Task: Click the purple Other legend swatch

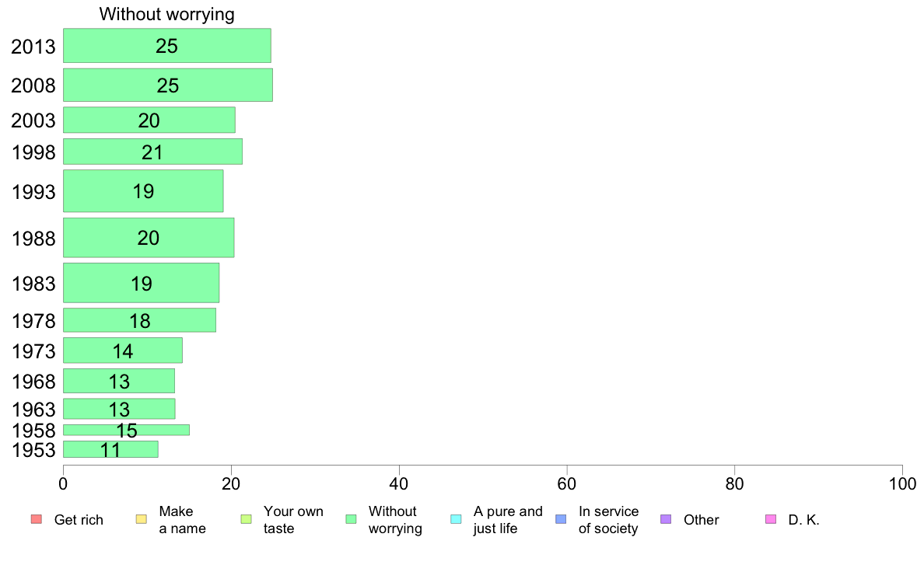Action: click(666, 519)
